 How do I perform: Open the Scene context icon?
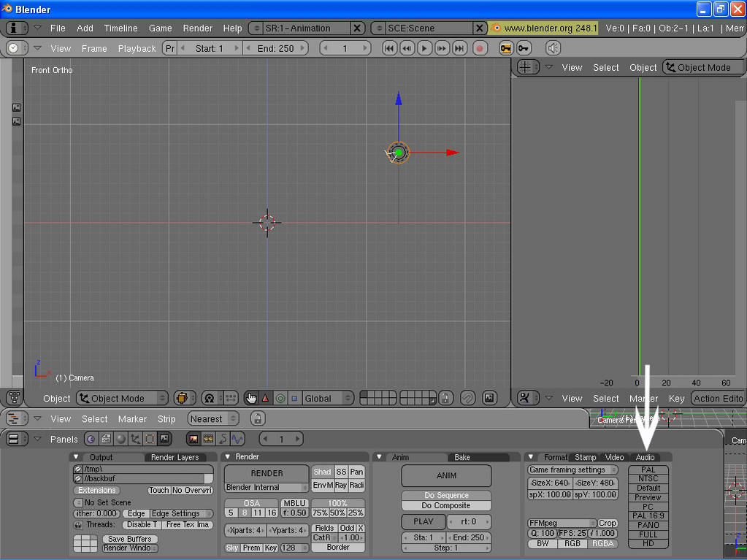[x=164, y=439]
